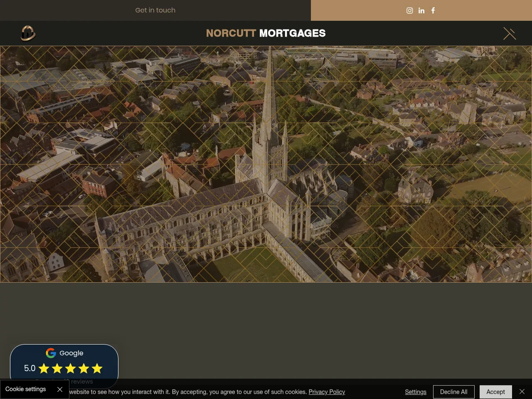Open the Instagram icon in the top bar
This screenshot has height=399, width=532.
409,10
